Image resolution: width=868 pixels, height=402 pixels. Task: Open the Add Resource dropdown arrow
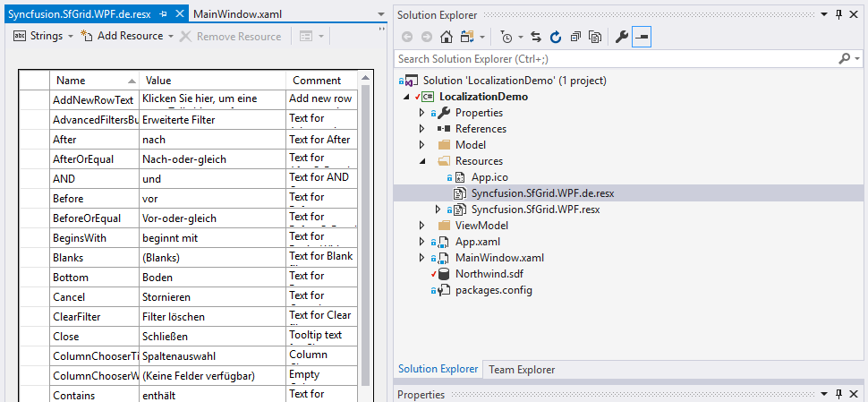[x=171, y=37]
